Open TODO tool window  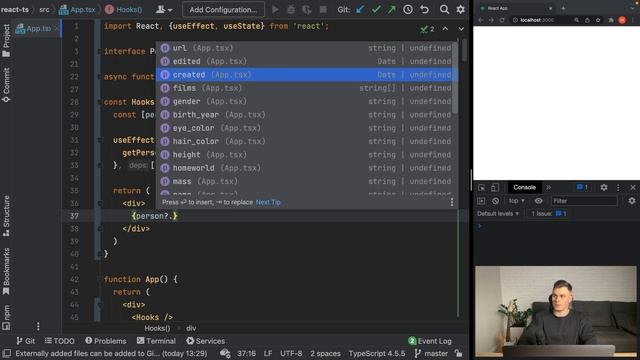(60, 341)
